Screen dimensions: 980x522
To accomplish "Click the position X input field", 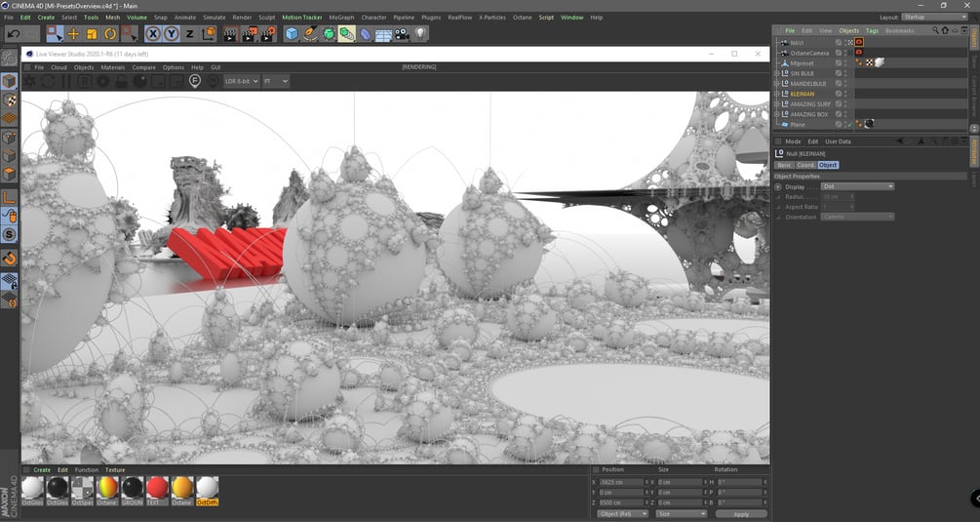I will (x=620, y=483).
